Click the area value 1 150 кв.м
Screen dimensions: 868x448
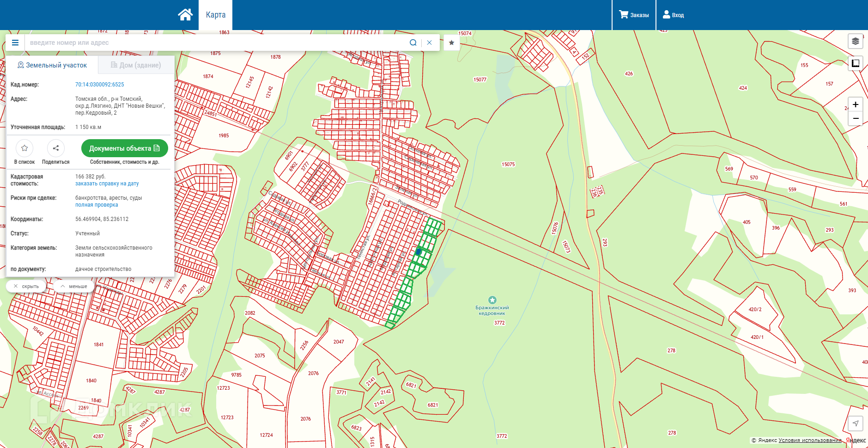tap(88, 127)
